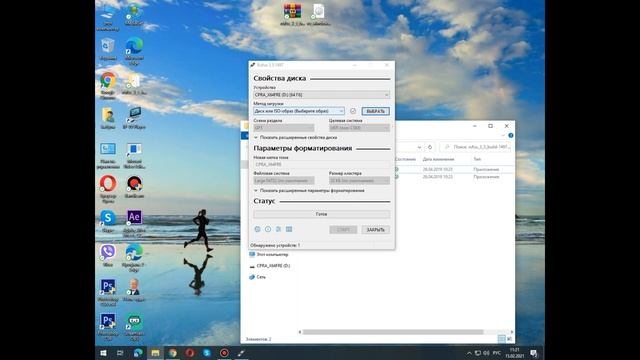640x360 pixels.
Task: Click the ЗАКРЫТЬ button in Rufus
Action: coord(376,230)
